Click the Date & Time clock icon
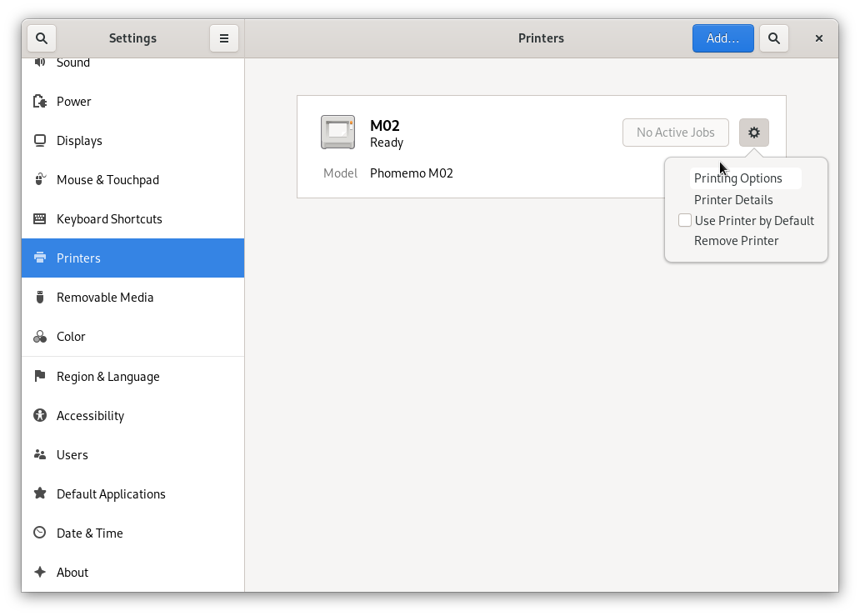Screen dimensions: 860x616 pos(39,533)
